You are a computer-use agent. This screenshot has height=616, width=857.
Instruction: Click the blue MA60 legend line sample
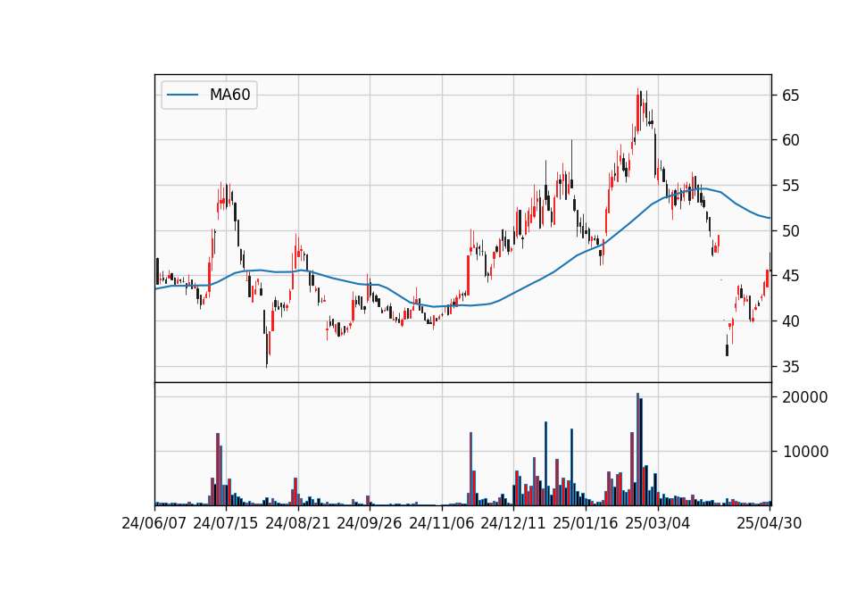[x=182, y=96]
